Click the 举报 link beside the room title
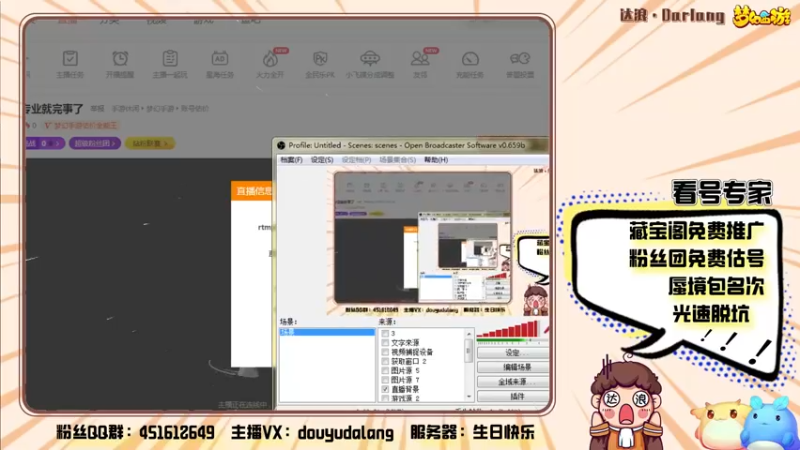This screenshot has width=800, height=450. click(97, 109)
